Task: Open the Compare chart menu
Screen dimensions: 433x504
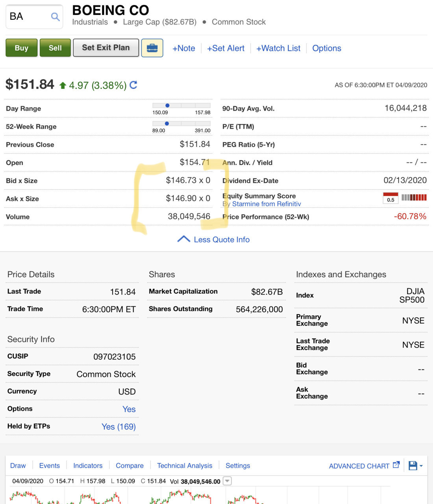Action: [x=130, y=465]
